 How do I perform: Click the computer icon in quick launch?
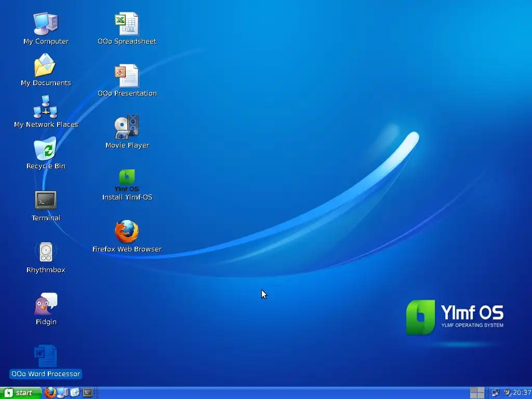click(x=63, y=393)
